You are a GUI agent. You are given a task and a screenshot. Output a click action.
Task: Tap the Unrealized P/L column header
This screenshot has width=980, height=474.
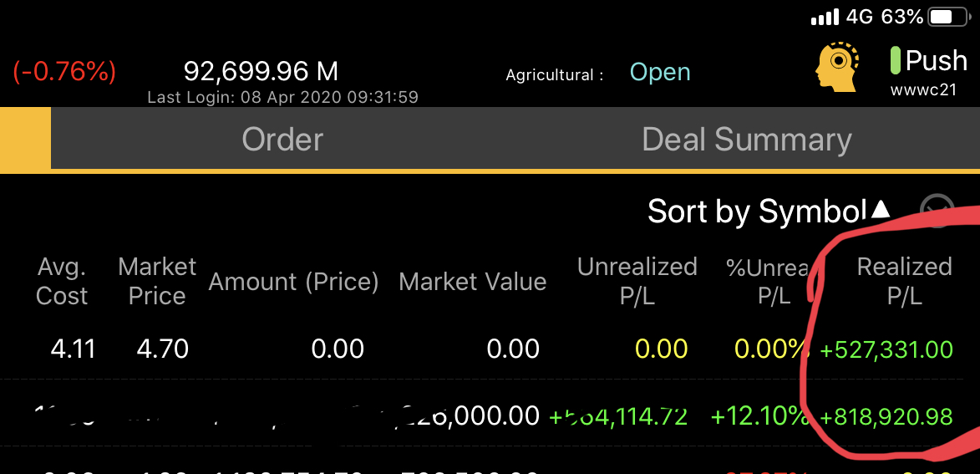tap(637, 282)
